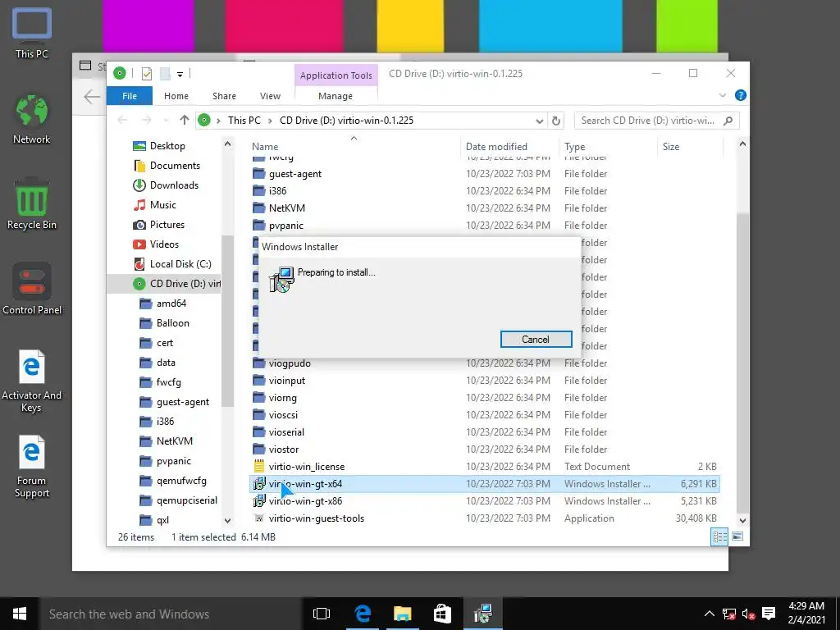Select Documents in navigation pane
The height and width of the screenshot is (630, 840).
coord(175,166)
